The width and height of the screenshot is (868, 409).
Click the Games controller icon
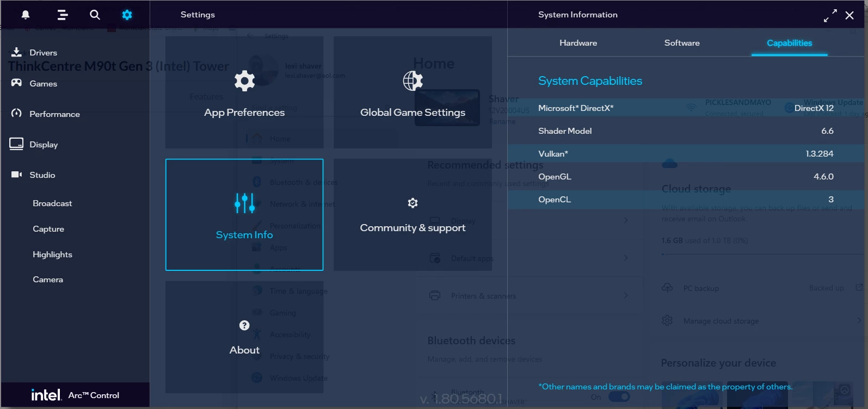[17, 83]
